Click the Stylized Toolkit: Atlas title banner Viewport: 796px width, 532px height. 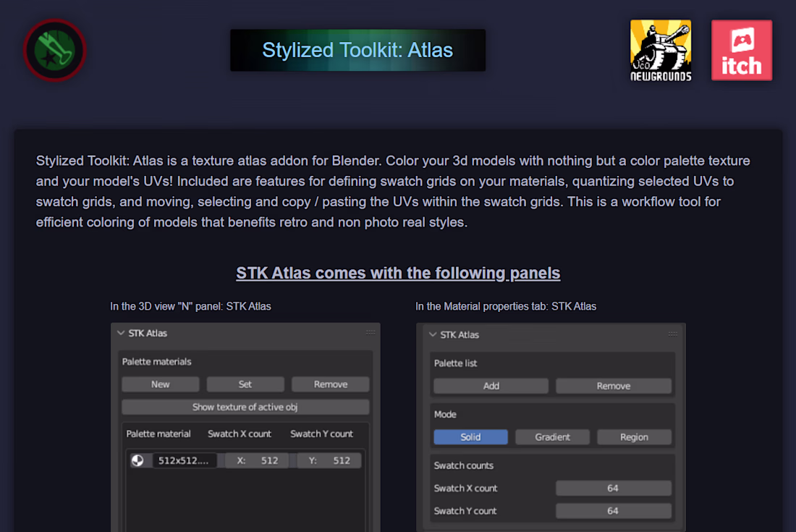358,50
